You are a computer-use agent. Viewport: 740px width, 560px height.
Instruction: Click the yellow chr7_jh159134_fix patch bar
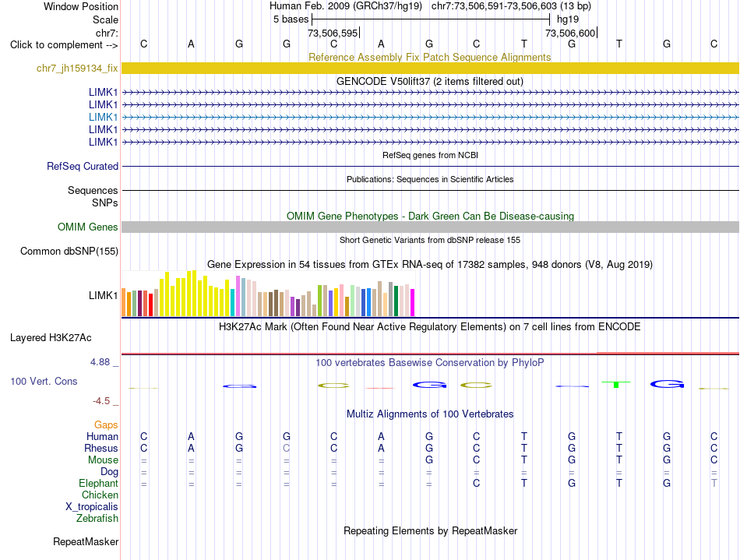click(x=430, y=68)
